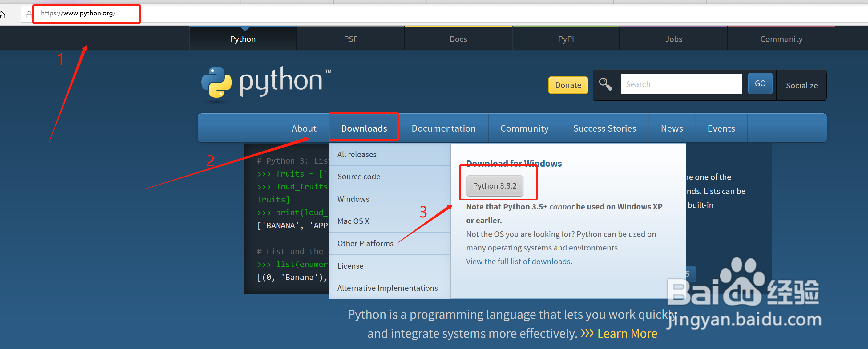The image size is (868, 349).
Task: Select the PSF top tab
Action: point(350,39)
